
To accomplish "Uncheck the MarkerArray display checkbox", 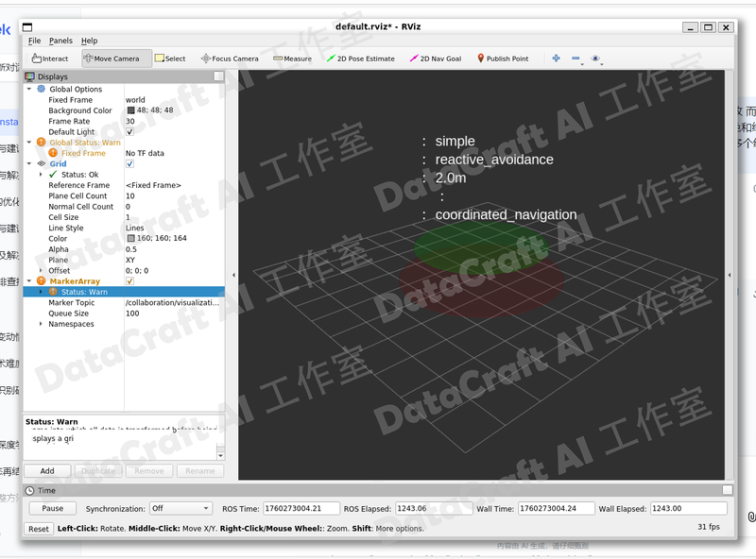I will click(129, 281).
